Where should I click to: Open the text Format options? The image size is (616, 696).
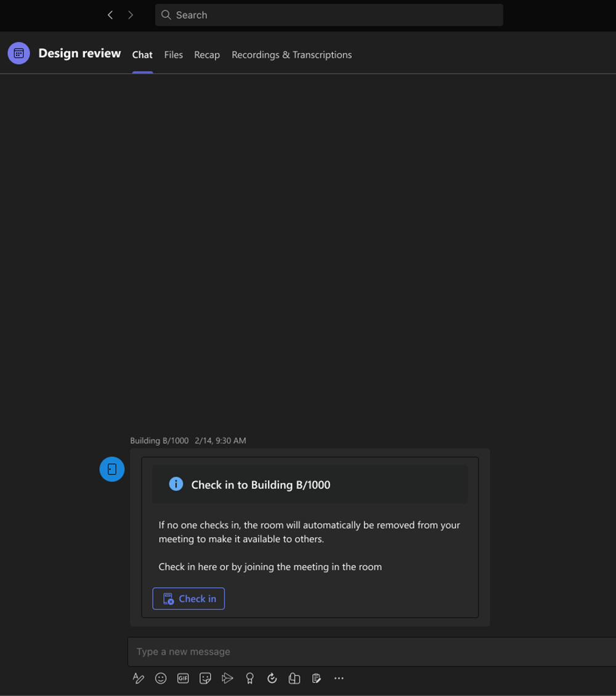click(139, 678)
